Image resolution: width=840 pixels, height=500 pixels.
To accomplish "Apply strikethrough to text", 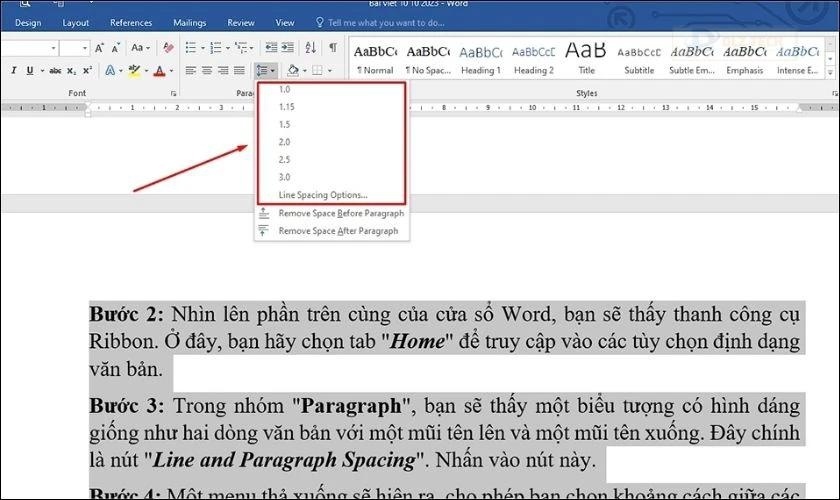I will pos(55,71).
